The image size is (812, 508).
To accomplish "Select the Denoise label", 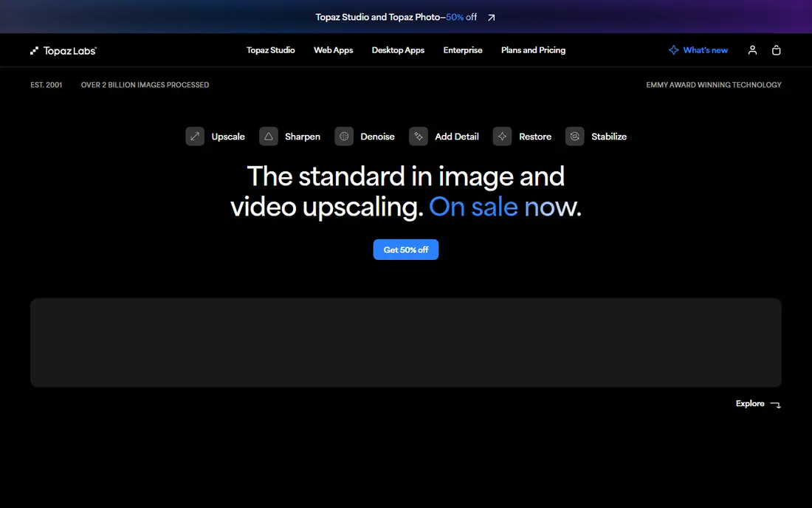I will tap(377, 137).
